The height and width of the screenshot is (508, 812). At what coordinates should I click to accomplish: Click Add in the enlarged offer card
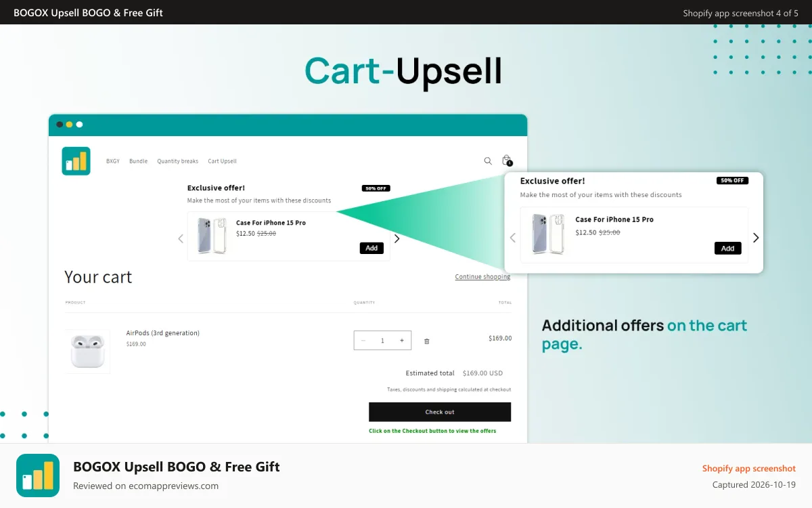(728, 248)
